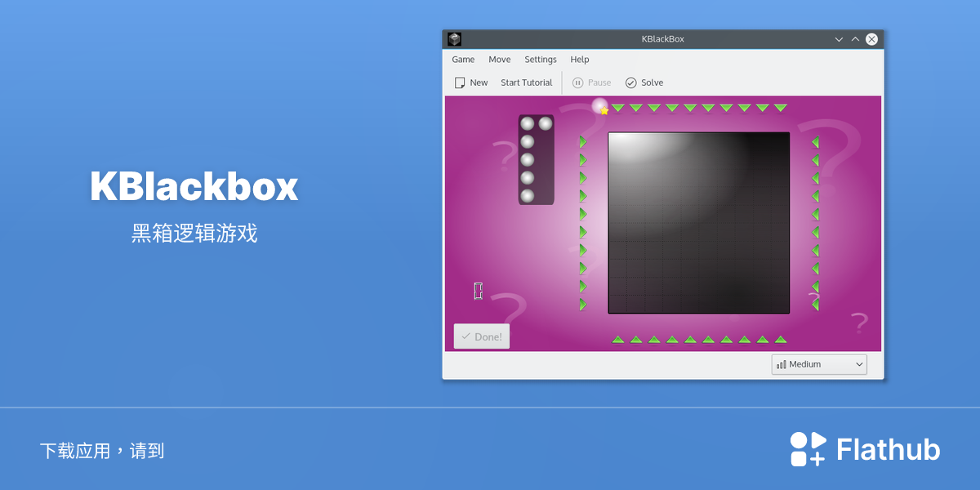This screenshot has height=490, width=980.
Task: Click the yellow star marker above the box
Action: [x=604, y=111]
